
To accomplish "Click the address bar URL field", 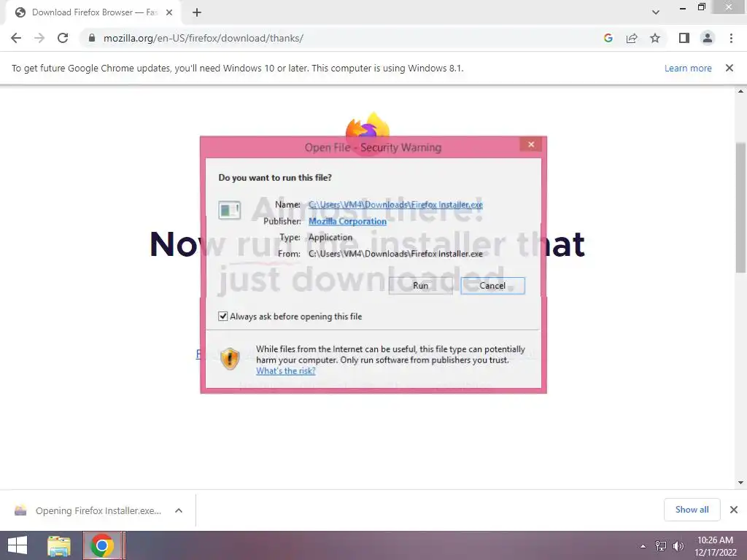I will pos(343,38).
